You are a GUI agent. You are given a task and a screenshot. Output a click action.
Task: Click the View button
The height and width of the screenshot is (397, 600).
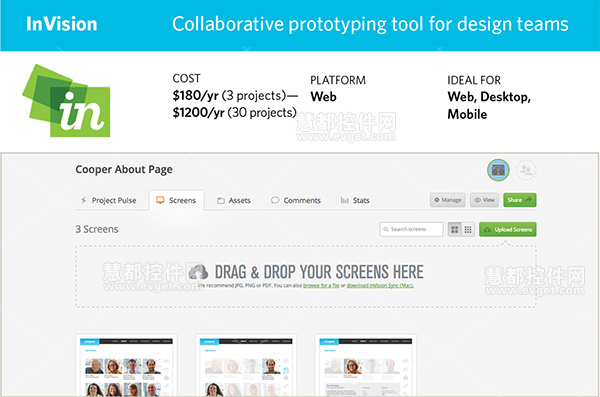point(484,200)
